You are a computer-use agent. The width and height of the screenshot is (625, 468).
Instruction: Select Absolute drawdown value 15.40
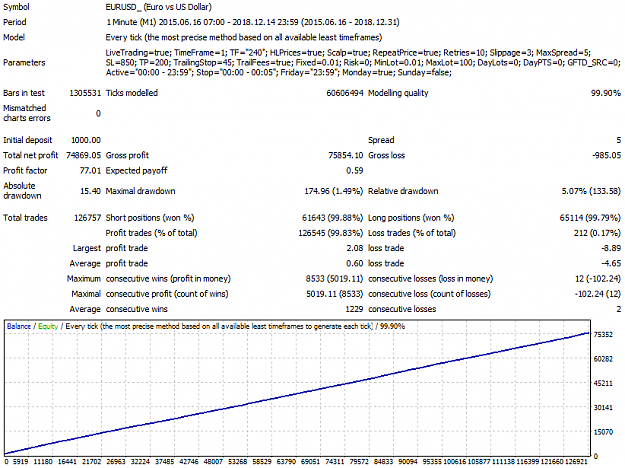tap(90, 191)
